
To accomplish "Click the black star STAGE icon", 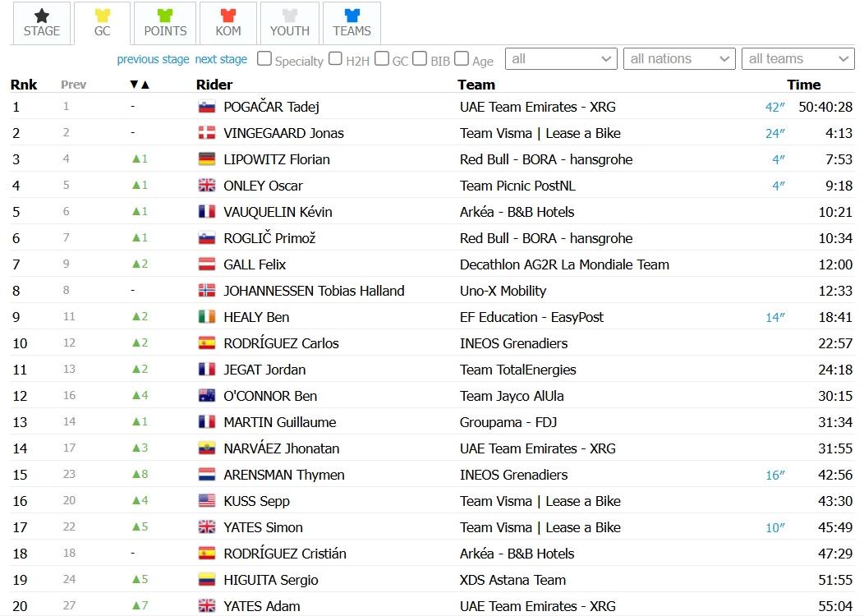I will point(41,16).
